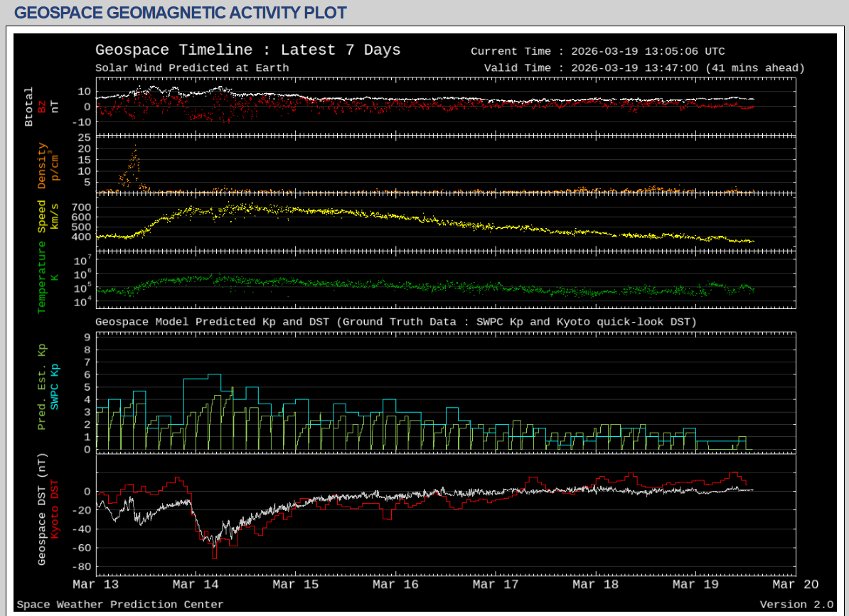Select the cyan SWPC Kp legend label
Screen dimensions: 849x616
(55, 387)
